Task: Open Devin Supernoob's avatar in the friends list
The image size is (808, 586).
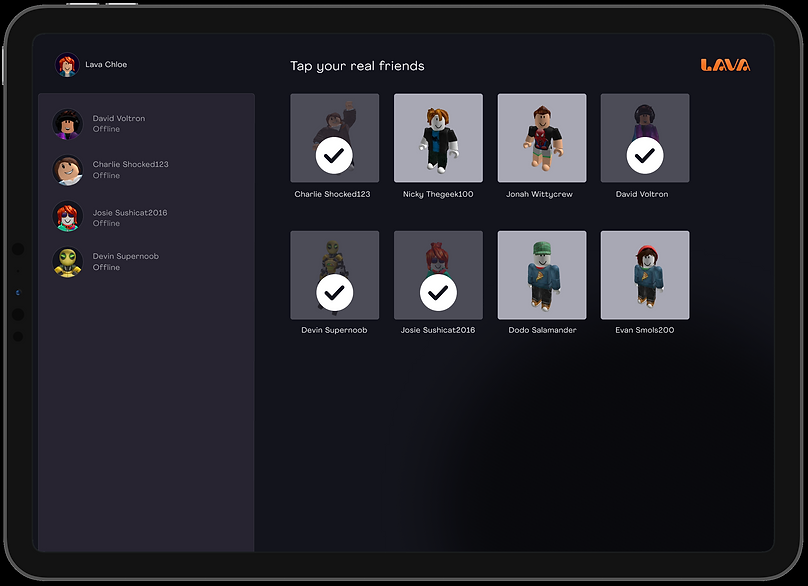Action: (x=68, y=262)
